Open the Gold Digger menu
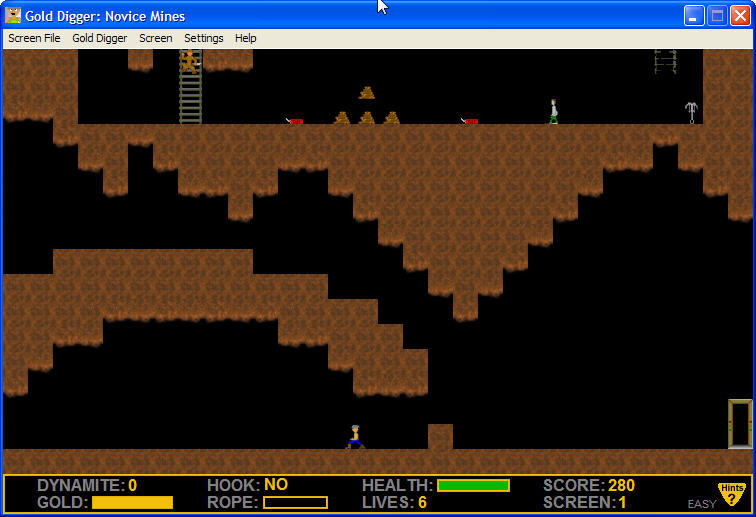Viewport: 756px width, 517px height. tap(99, 38)
